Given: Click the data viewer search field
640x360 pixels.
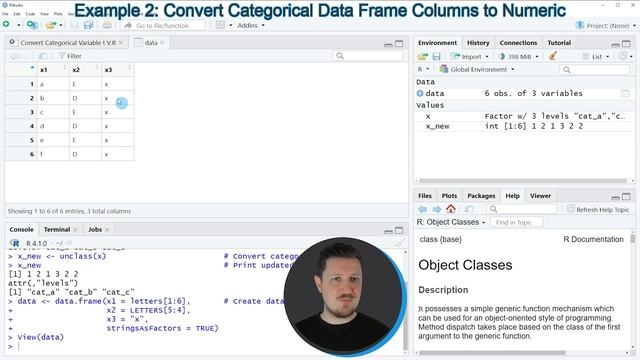Looking at the screenshot, I should (368, 56).
